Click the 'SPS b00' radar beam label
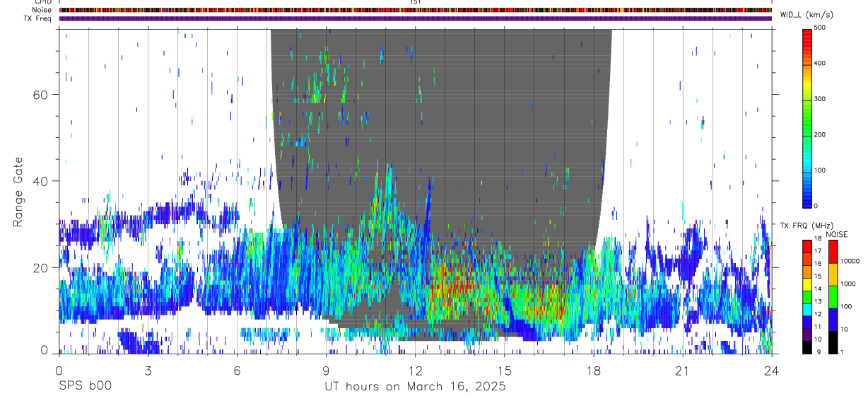The height and width of the screenshot is (401, 868). tap(84, 387)
